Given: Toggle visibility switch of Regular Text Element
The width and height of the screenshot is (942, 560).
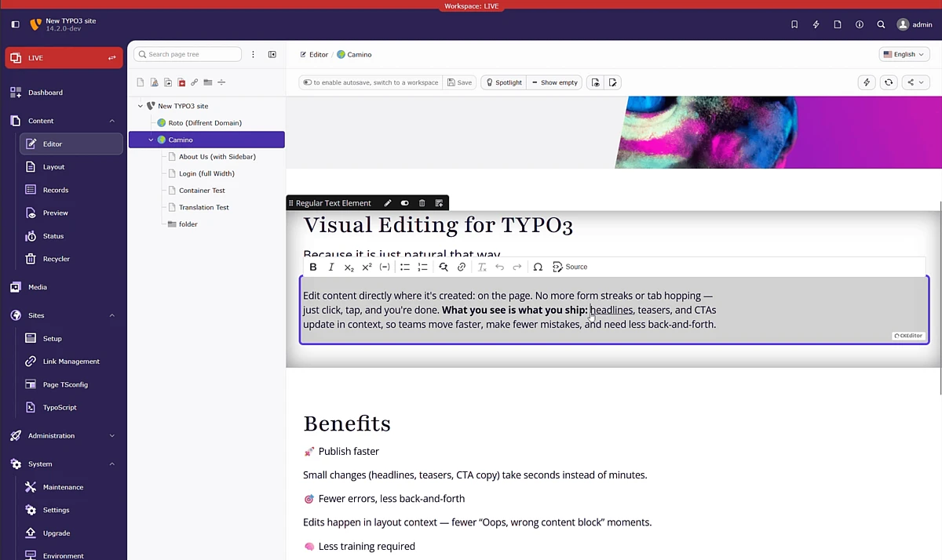Looking at the screenshot, I should click(x=405, y=203).
